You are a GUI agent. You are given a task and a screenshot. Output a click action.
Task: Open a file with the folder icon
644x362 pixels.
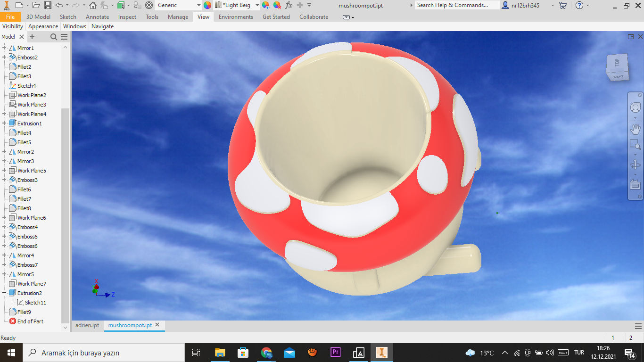[x=36, y=5]
